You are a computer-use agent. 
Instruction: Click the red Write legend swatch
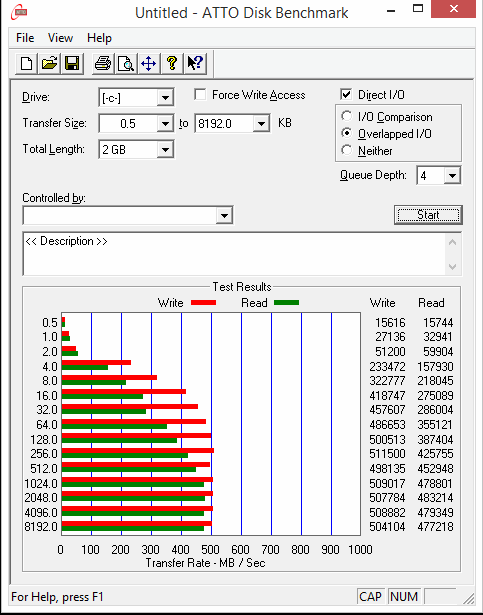click(203, 302)
